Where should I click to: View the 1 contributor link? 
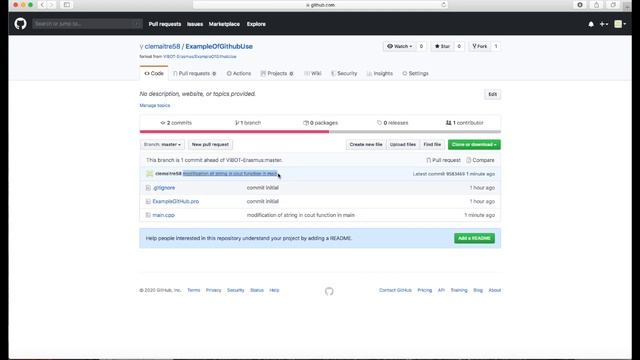[464, 123]
